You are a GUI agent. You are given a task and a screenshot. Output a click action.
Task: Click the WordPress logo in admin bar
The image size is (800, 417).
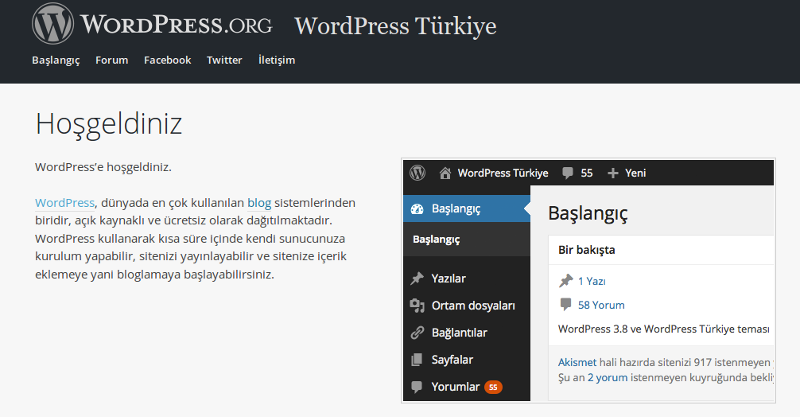(x=417, y=173)
